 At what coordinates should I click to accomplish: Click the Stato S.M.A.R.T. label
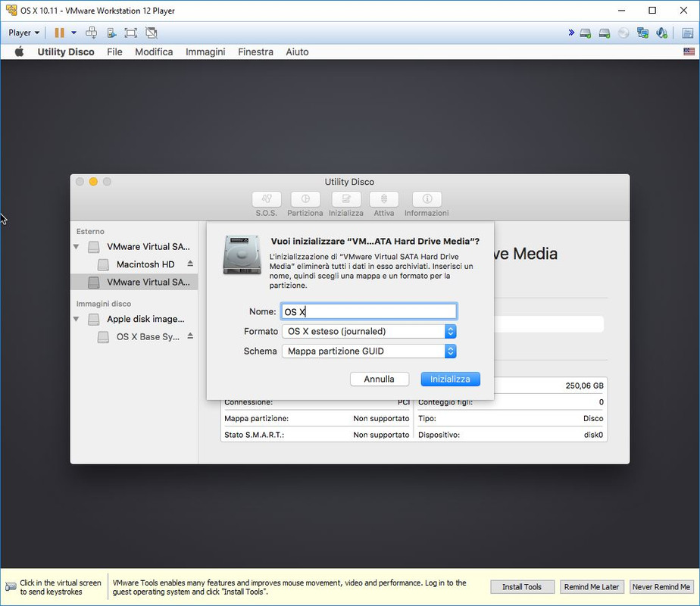coord(254,435)
